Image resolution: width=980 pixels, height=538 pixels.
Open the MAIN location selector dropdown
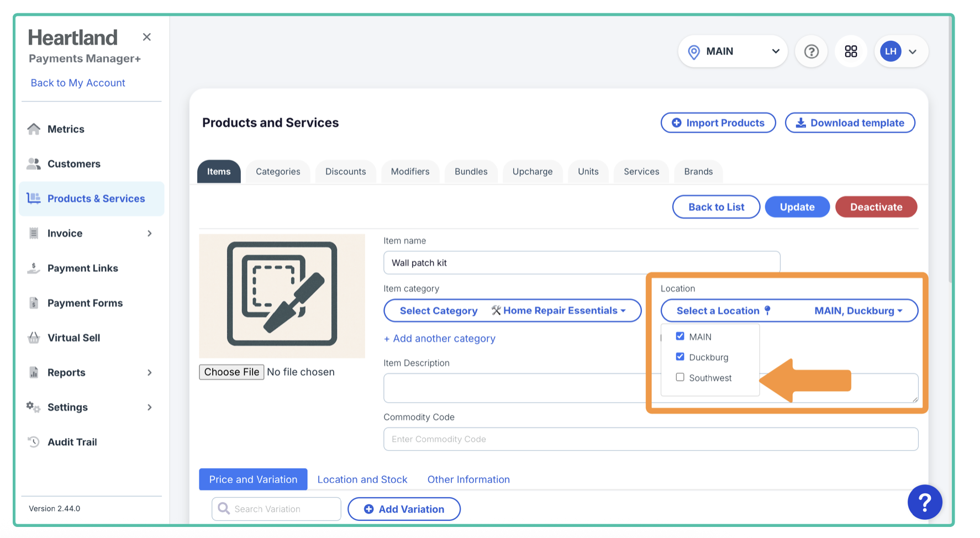point(733,51)
